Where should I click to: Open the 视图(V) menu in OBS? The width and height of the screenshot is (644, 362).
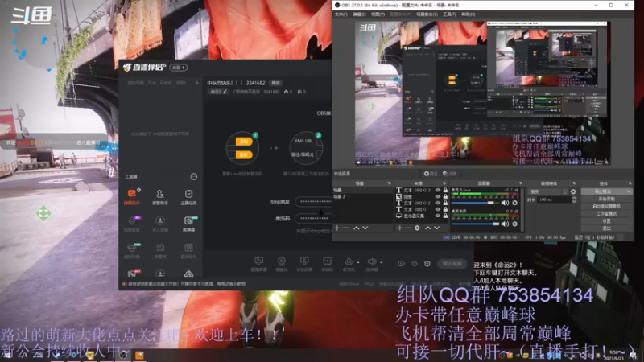click(x=378, y=14)
